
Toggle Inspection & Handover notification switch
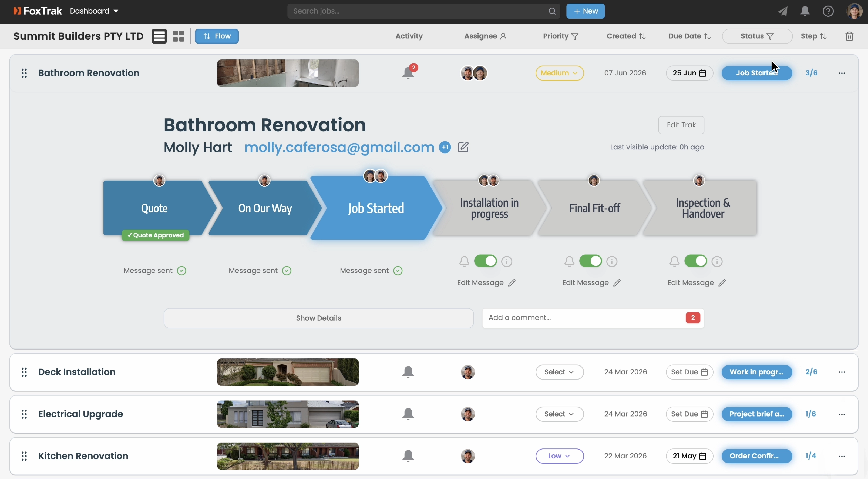point(695,261)
